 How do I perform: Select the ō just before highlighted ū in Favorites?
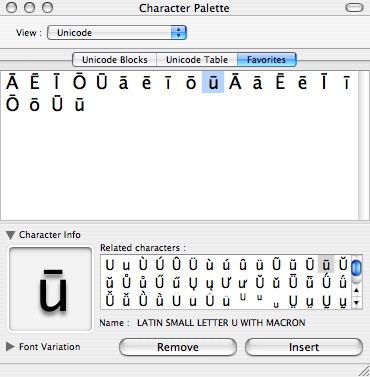click(191, 82)
